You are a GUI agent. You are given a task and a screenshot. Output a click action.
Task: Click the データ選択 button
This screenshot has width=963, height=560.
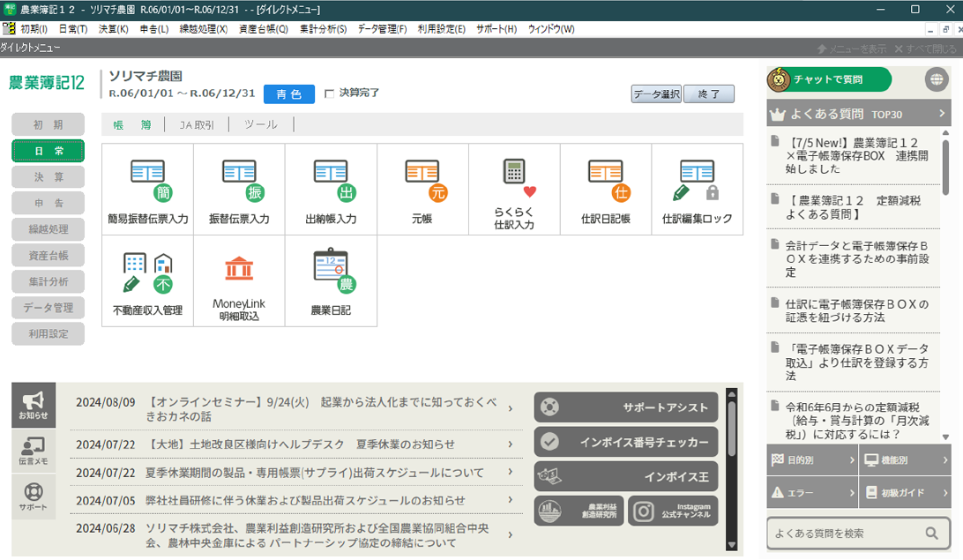[656, 94]
